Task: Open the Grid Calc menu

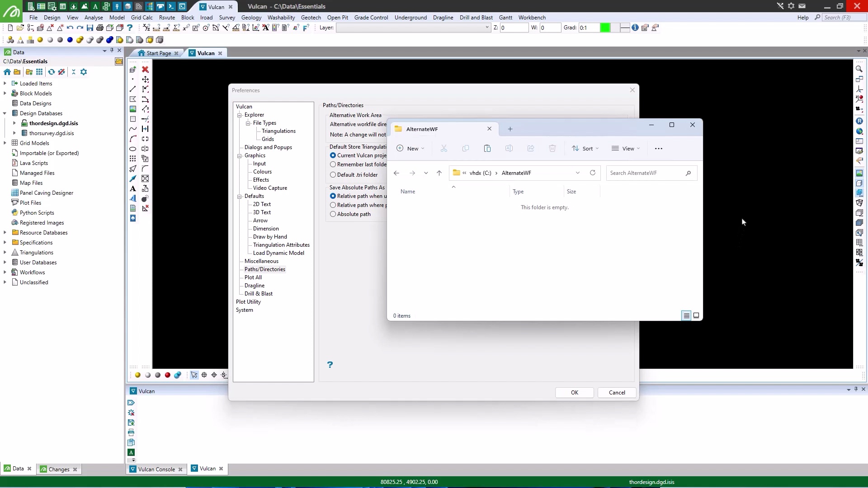Action: click(x=142, y=18)
